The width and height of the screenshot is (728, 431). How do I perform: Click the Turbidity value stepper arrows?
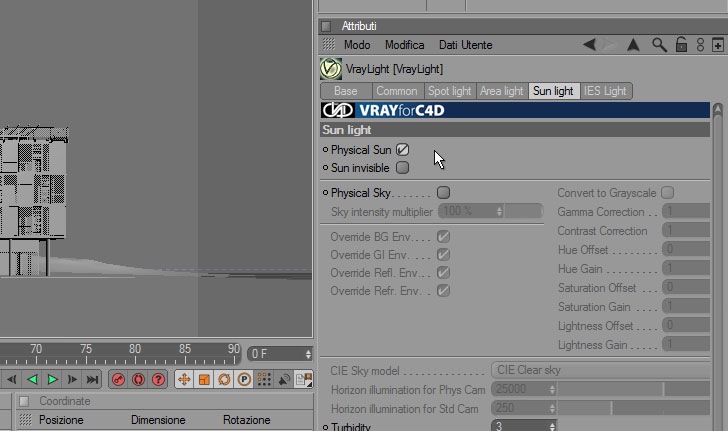click(x=552, y=426)
